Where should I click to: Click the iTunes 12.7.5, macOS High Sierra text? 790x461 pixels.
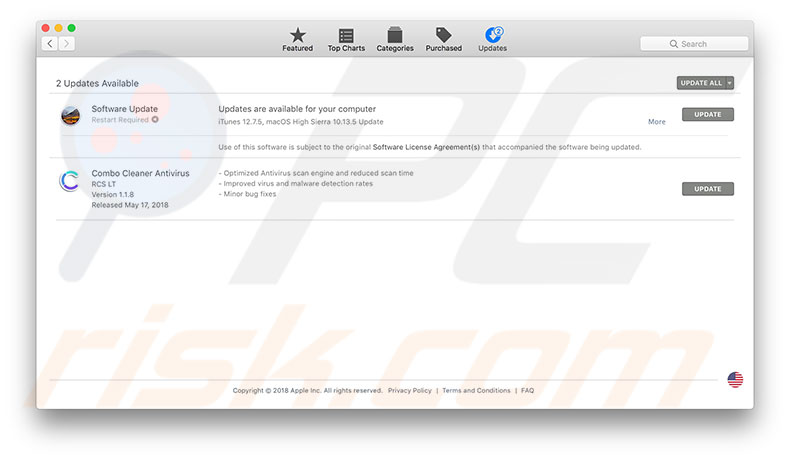tap(301, 122)
